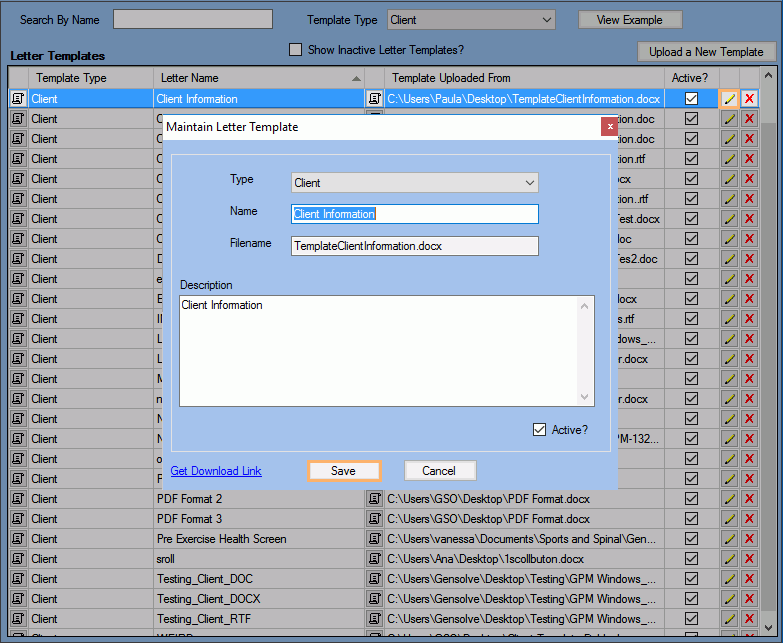Click edit pencil for Testing_Client_RTF row
Image resolution: width=783 pixels, height=643 pixels.
729,619
